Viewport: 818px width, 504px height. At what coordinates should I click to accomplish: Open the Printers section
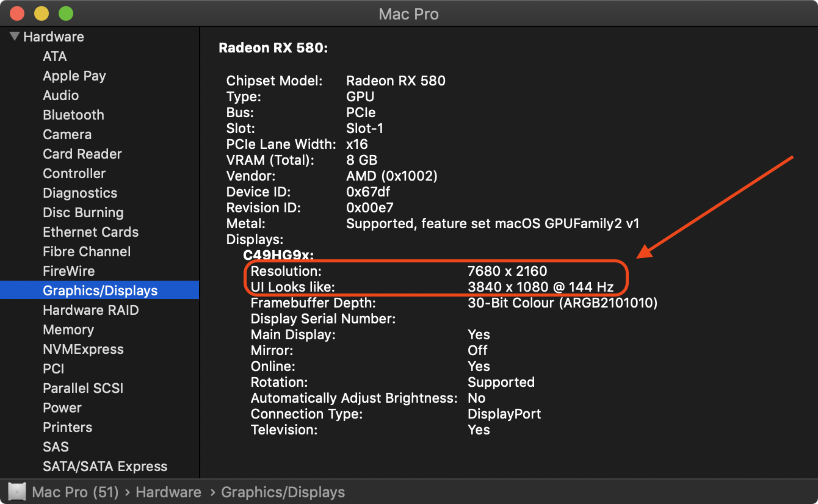point(68,427)
